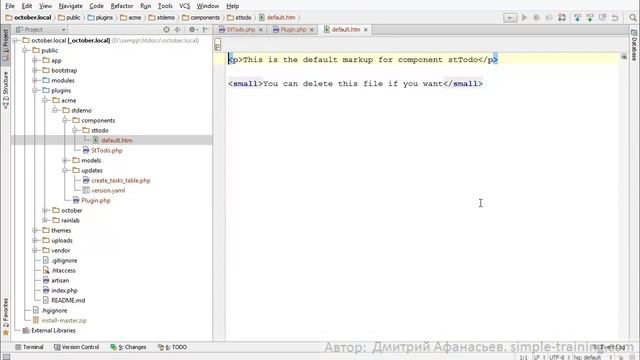Screen dimensions: 640x360
Task: Close the default.htm editor tab
Action: pyautogui.click(x=366, y=30)
